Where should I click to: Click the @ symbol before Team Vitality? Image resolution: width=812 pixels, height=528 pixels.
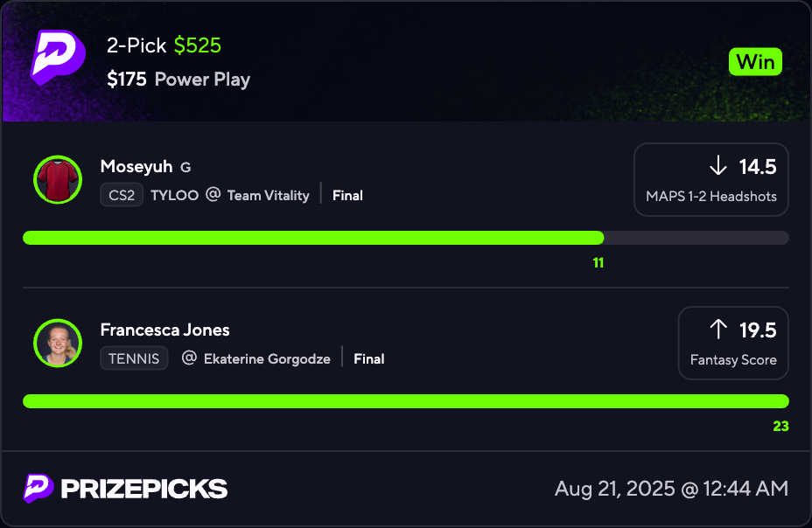[213, 195]
